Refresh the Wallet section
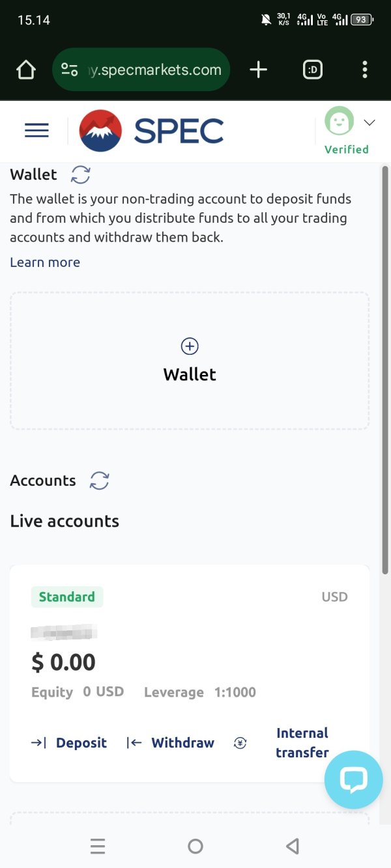The width and height of the screenshot is (391, 868). pyautogui.click(x=81, y=175)
